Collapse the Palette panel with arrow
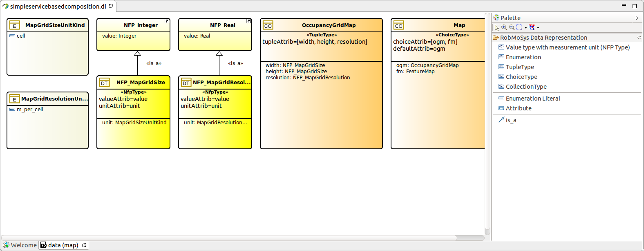The image size is (644, 251). click(x=637, y=18)
